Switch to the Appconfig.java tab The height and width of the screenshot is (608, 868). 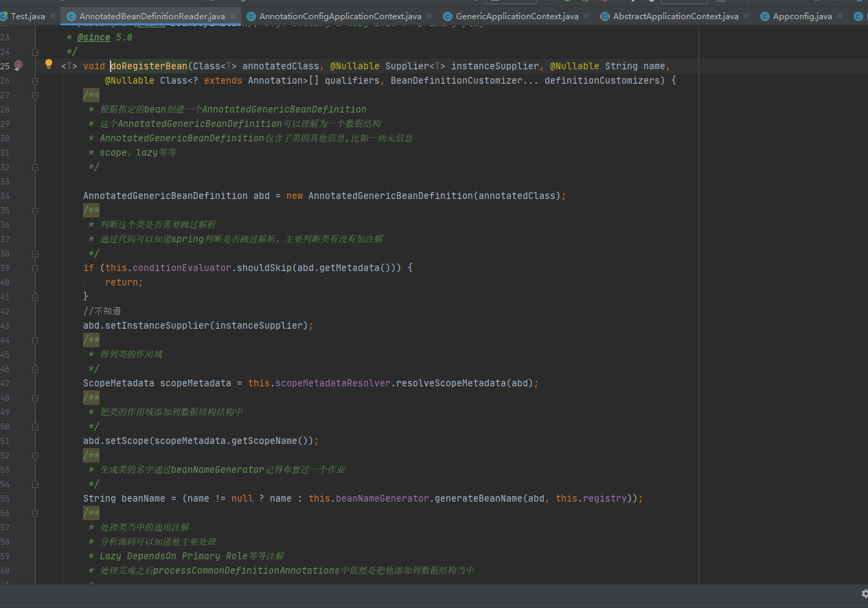coord(801,16)
